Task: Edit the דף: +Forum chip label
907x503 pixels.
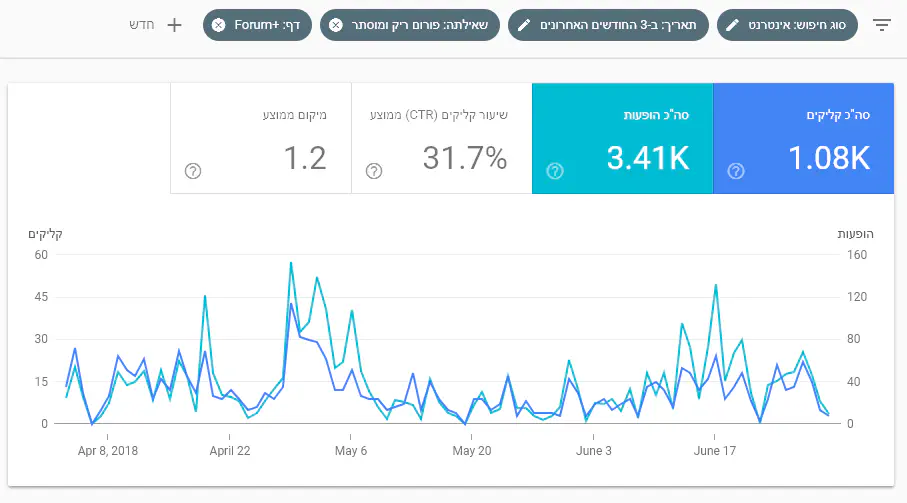Action: pyautogui.click(x=263, y=25)
